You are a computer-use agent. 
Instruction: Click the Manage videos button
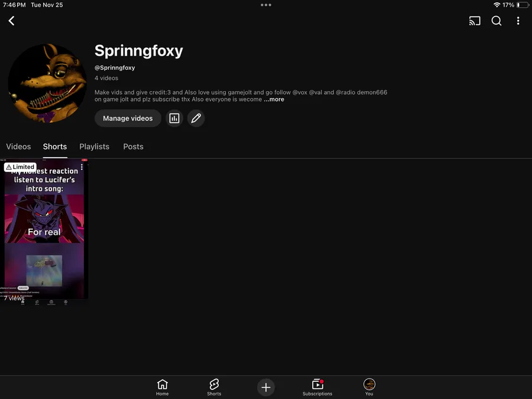(128, 118)
